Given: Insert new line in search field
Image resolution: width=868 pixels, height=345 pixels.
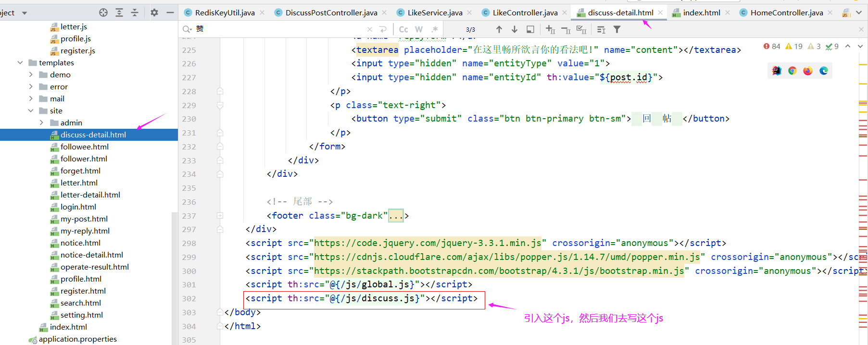Looking at the screenshot, I should point(383,29).
